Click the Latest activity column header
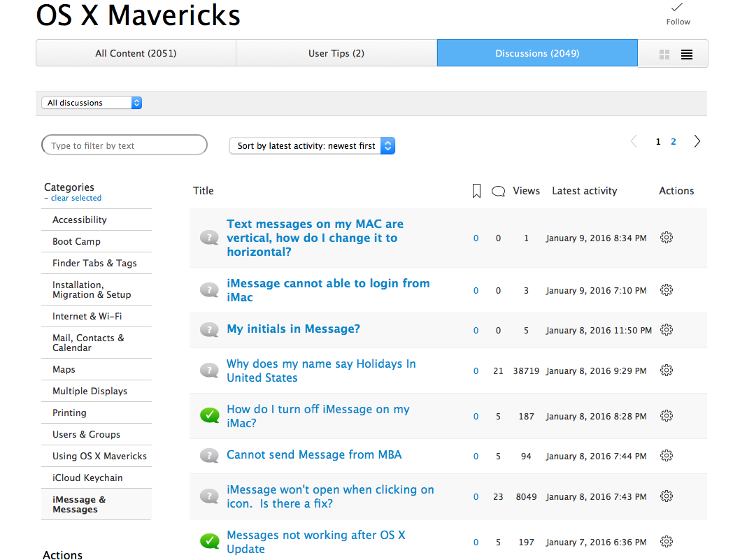 tap(584, 191)
